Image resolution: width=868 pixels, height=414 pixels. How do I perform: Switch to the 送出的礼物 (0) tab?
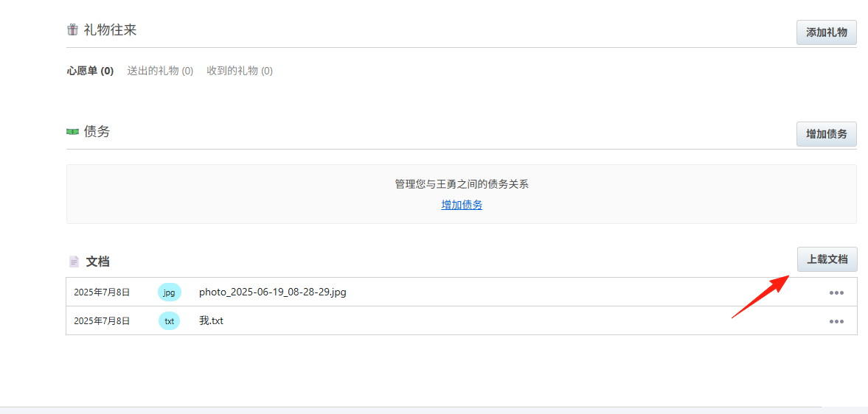[x=160, y=71]
